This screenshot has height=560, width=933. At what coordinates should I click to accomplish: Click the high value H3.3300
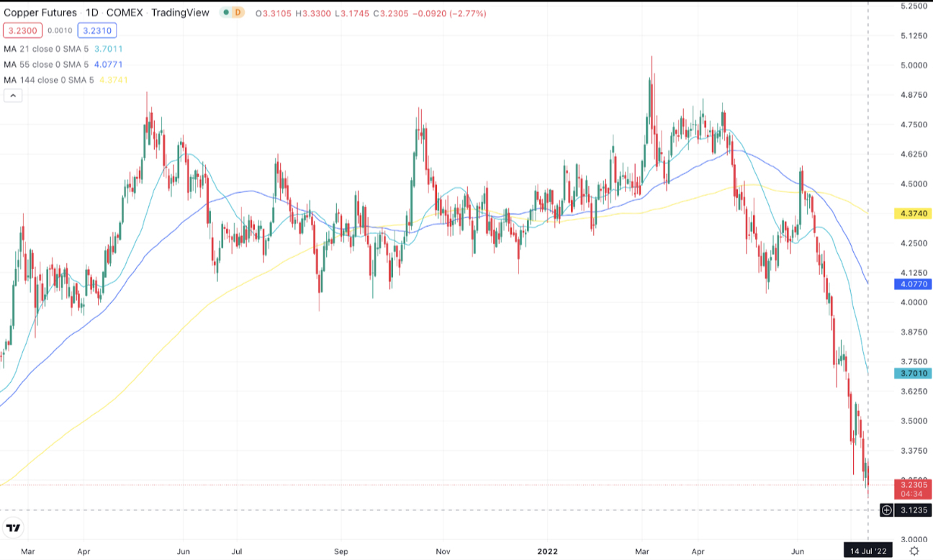[314, 13]
